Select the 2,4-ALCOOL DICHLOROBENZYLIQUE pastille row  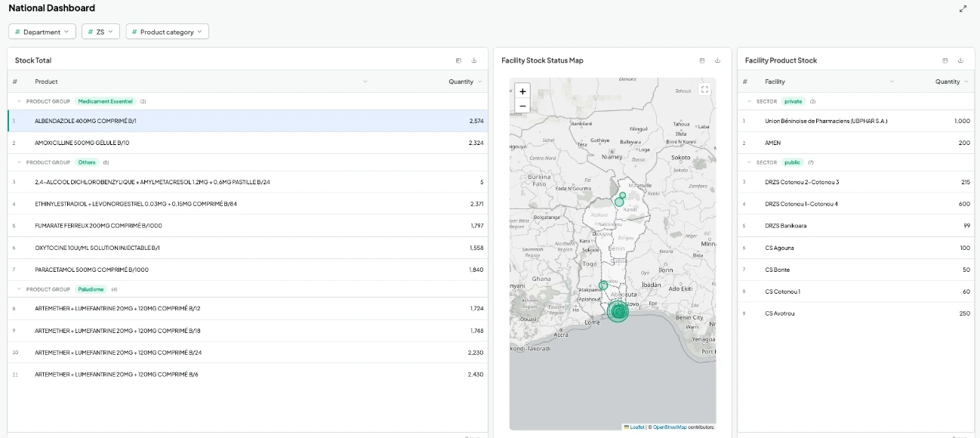point(248,182)
